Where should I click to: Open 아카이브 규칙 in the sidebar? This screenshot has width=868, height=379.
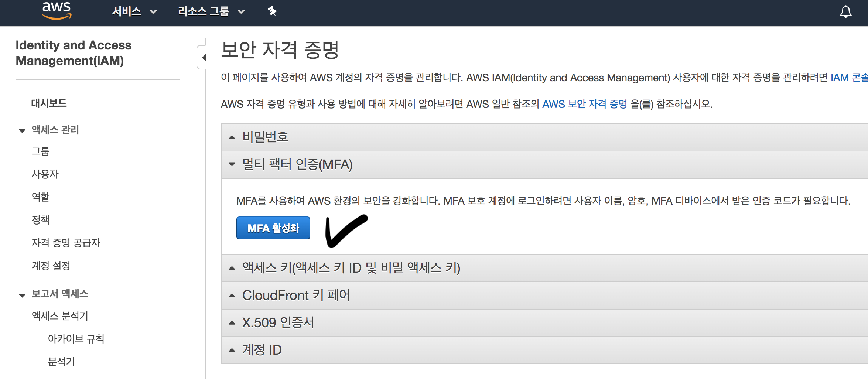[x=76, y=339]
